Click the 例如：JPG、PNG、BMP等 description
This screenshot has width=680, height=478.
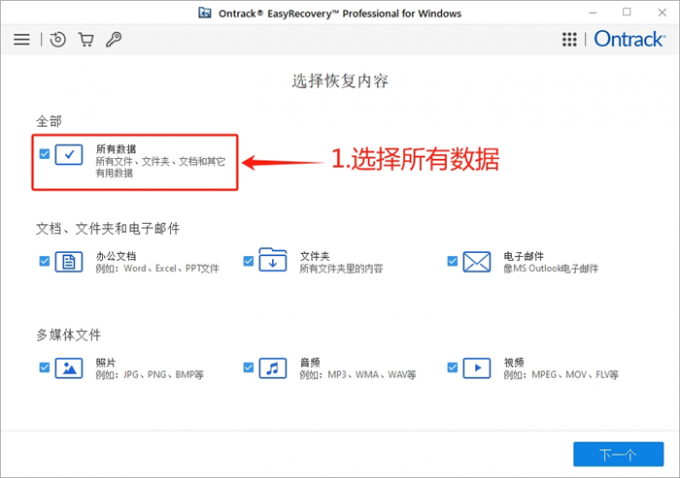pyautogui.click(x=150, y=374)
